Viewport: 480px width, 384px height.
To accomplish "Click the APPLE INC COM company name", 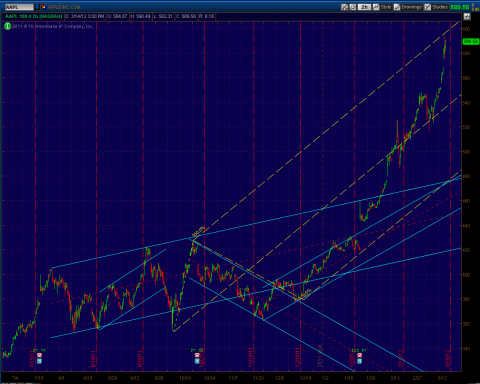I will click(64, 7).
